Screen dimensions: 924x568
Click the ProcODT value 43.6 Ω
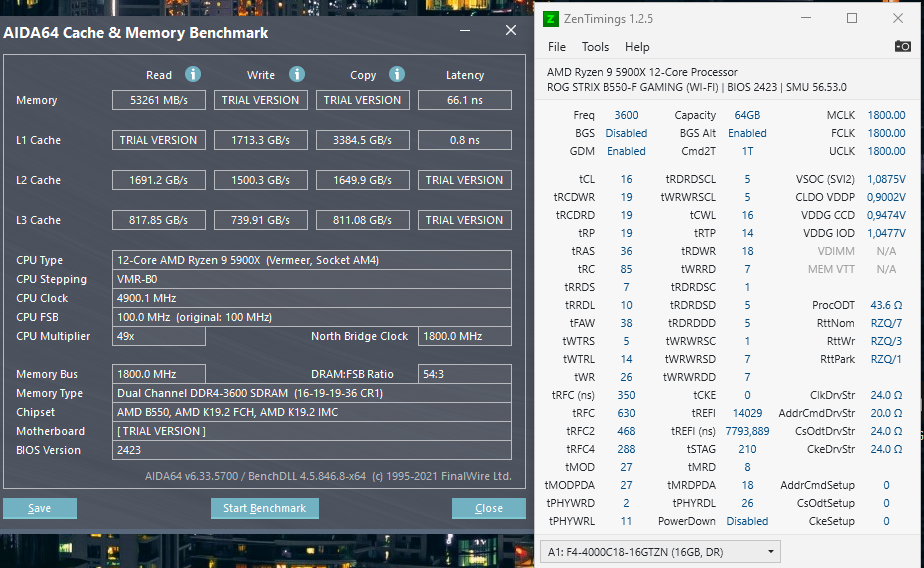(886, 305)
